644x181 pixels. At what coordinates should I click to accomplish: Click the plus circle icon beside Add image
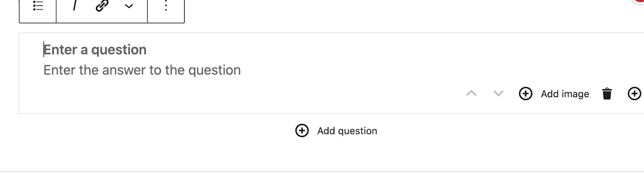click(526, 94)
